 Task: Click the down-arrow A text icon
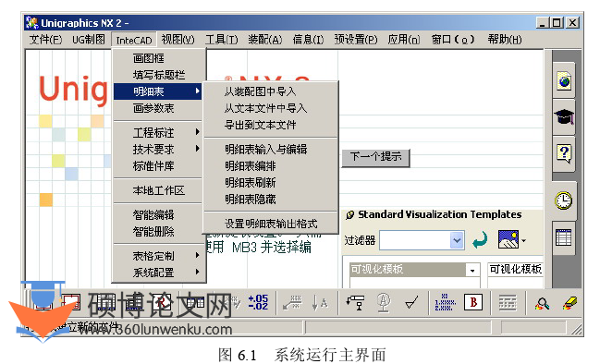pyautogui.click(x=320, y=303)
